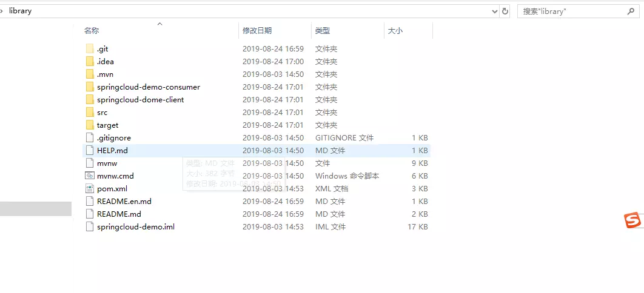Click the Sogou input method icon

[632, 220]
